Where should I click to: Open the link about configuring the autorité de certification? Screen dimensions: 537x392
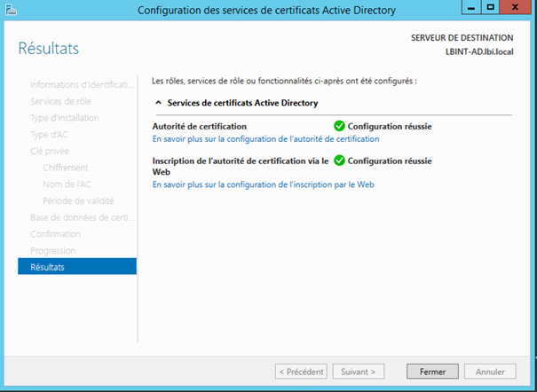click(265, 139)
